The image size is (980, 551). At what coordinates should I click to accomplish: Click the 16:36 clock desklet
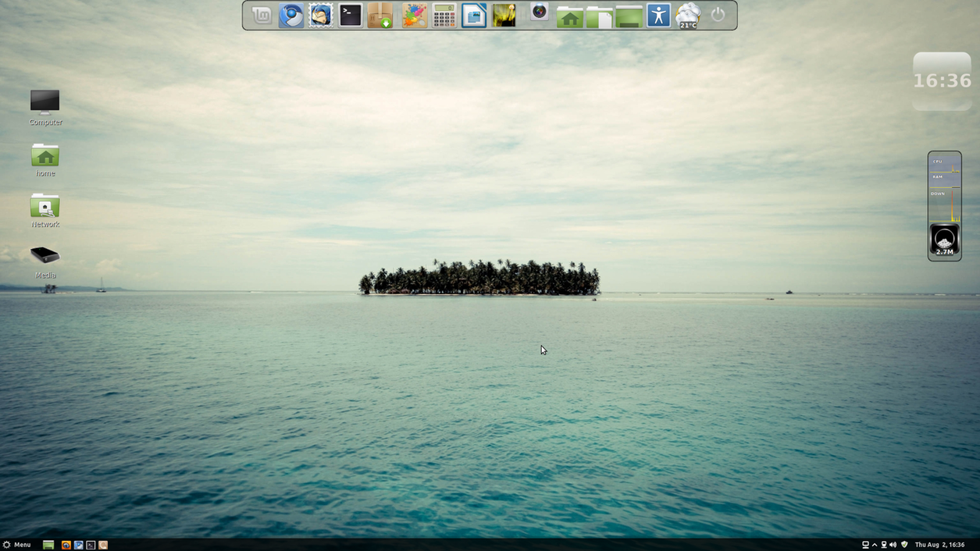click(942, 81)
